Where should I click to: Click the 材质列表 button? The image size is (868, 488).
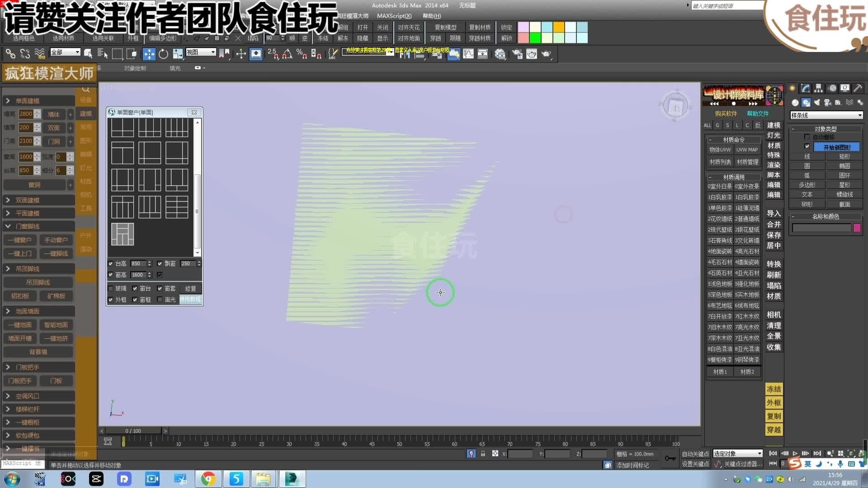720,162
